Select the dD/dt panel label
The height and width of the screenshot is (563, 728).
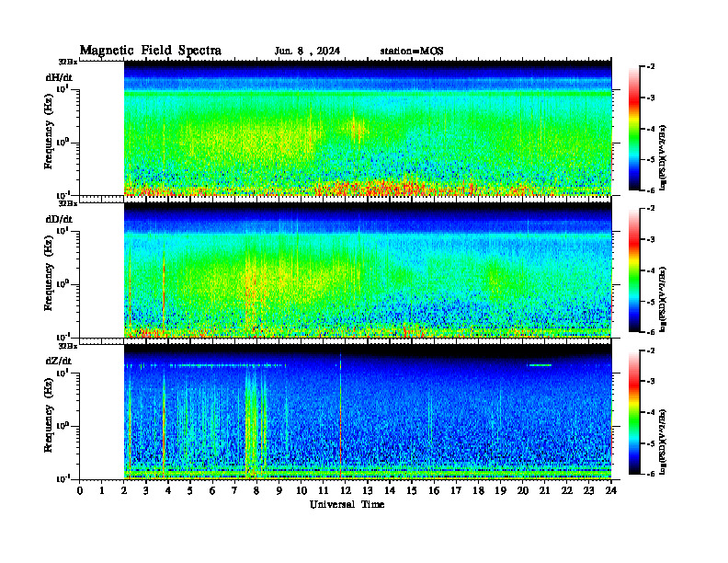(59, 219)
